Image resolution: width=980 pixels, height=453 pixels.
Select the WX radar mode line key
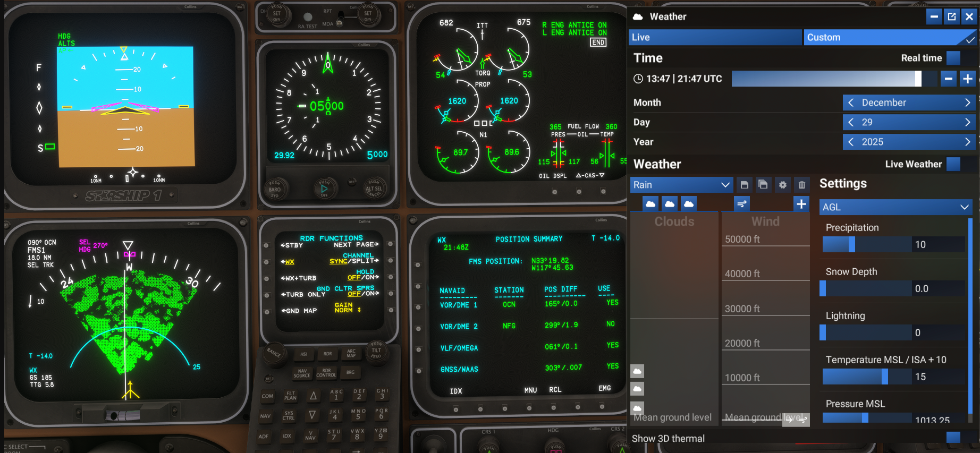266,262
